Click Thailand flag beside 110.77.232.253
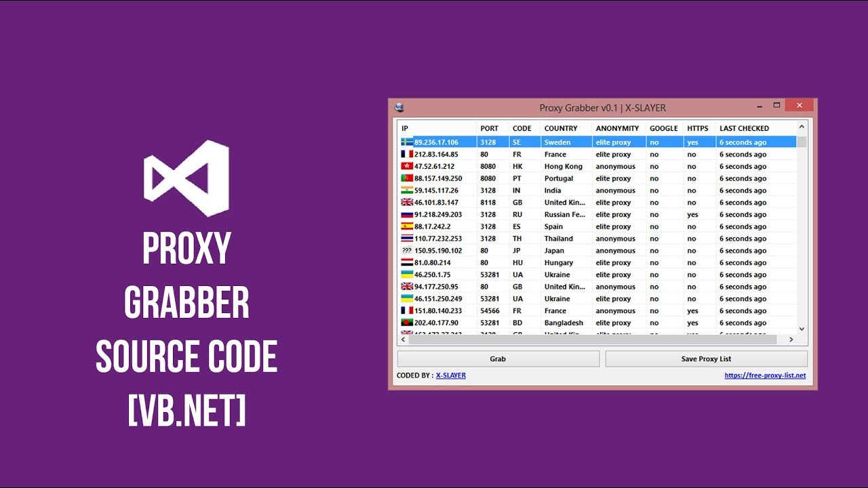The image size is (868, 488). pos(407,239)
